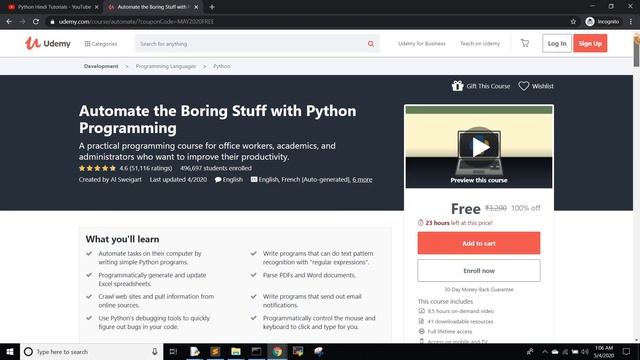Switch to Python Hindi Tutorials YouTube tab
Screen dimensions: 640x360
[x=53, y=7]
